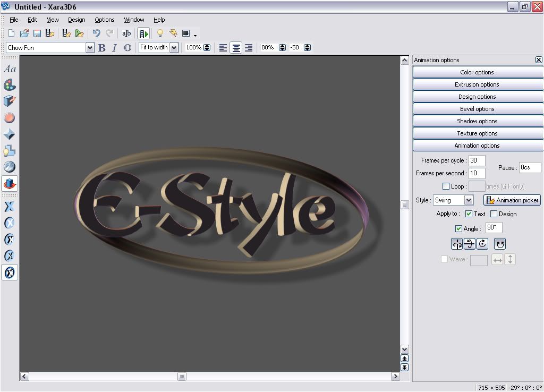This screenshot has height=392, width=544.
Task: Toggle Outline text style button
Action: pyautogui.click(x=127, y=47)
